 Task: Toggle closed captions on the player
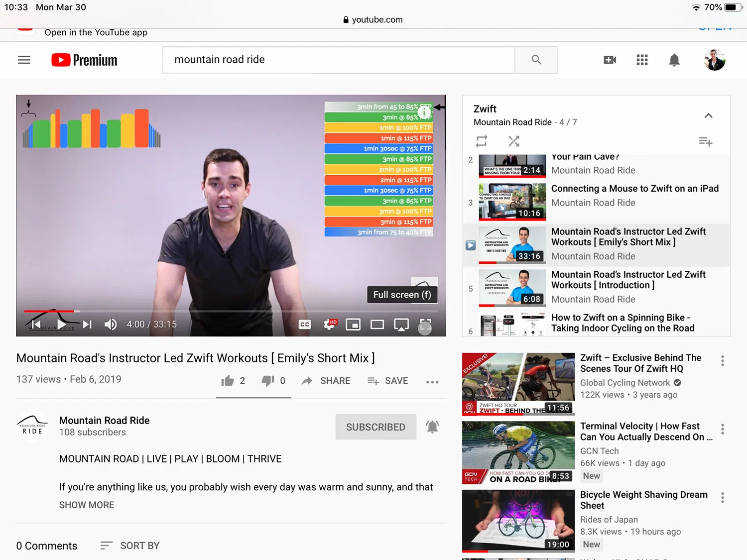tap(305, 325)
